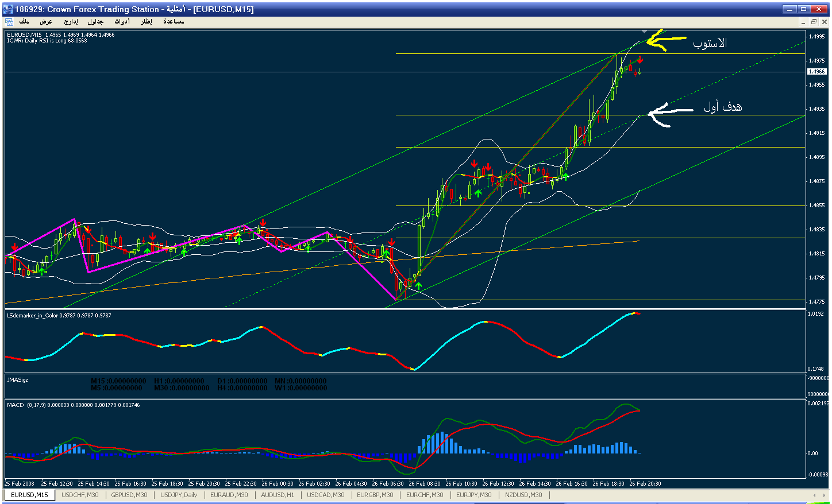Screen dimensions: 832x504
Task: Expand the إدراج (Insert) menu
Action: point(71,22)
